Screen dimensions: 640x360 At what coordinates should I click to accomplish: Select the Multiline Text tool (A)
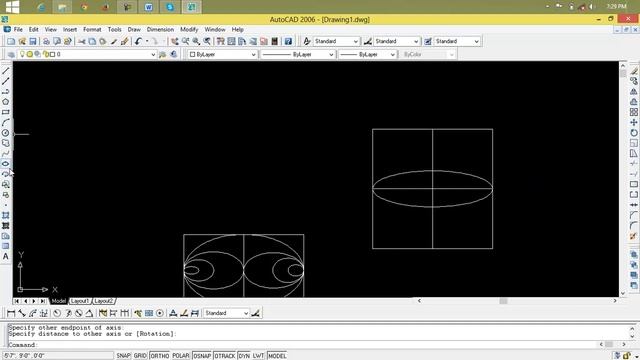click(x=6, y=256)
